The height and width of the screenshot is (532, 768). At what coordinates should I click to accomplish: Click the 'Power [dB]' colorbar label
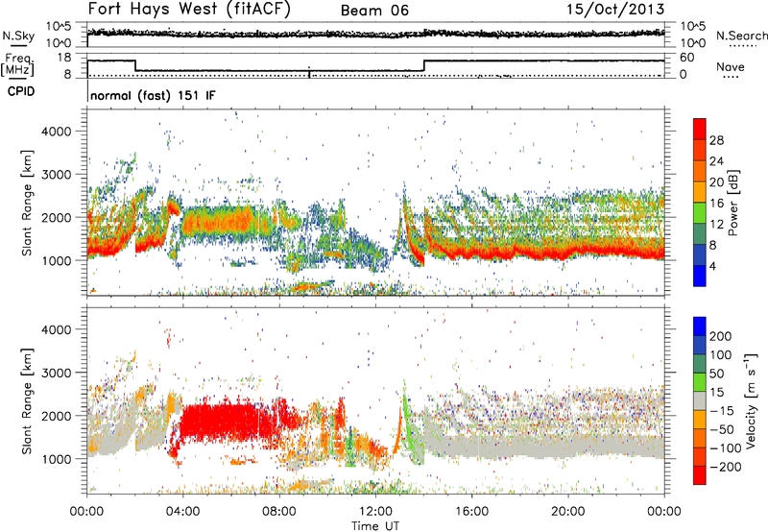pyautogui.click(x=732, y=203)
